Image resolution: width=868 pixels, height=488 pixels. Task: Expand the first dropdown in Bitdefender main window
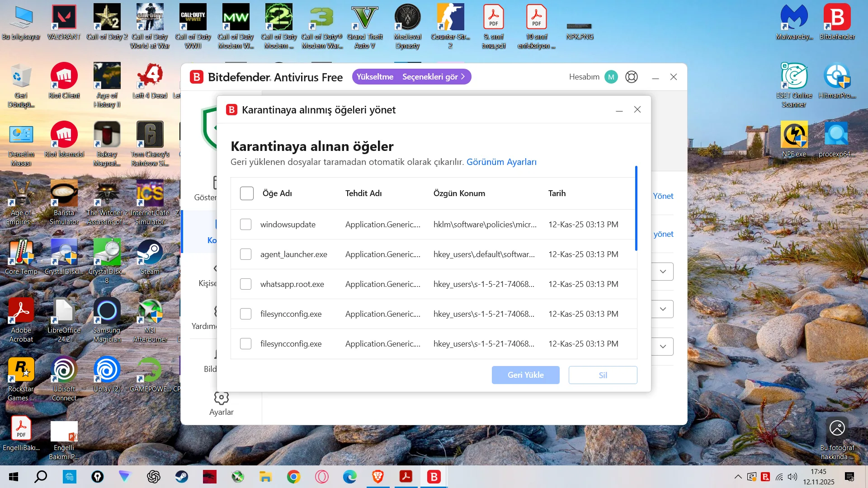pyautogui.click(x=663, y=272)
